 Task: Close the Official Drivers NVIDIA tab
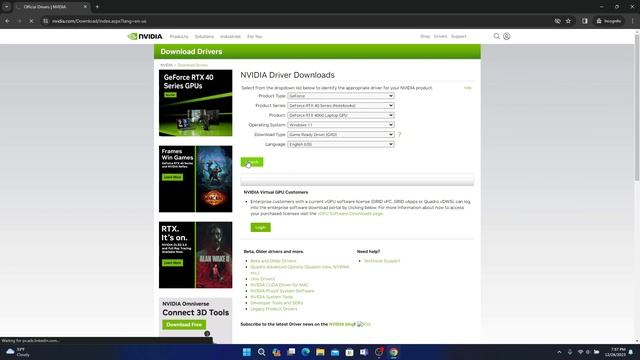coord(85,7)
